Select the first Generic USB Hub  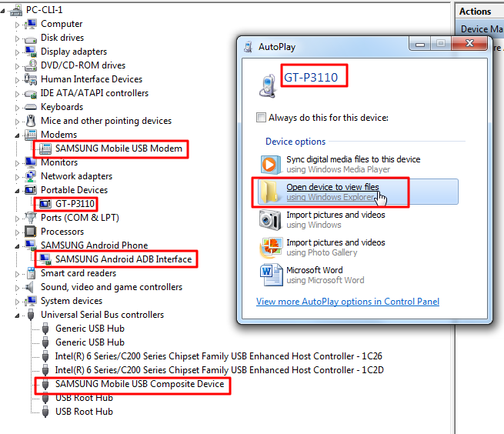pos(90,329)
